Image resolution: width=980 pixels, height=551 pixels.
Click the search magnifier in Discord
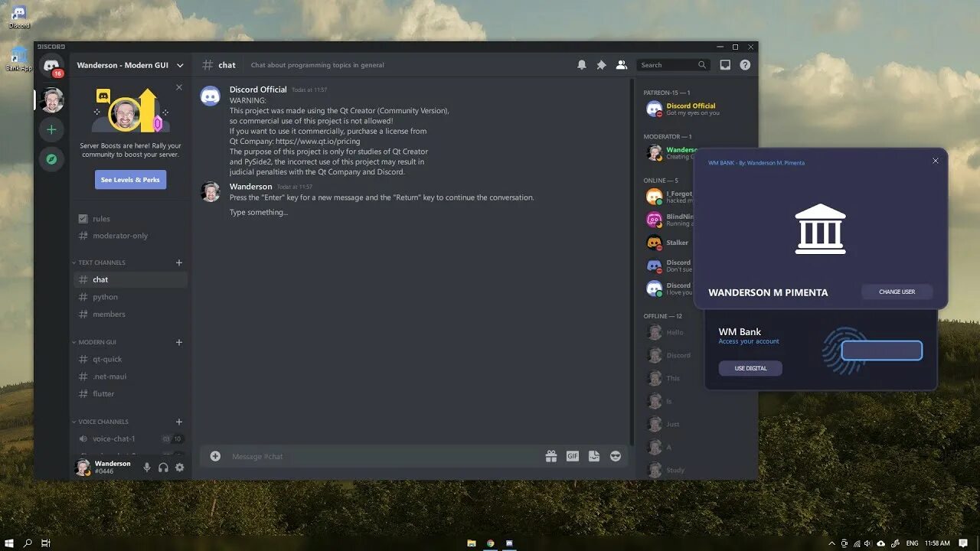pyautogui.click(x=702, y=65)
